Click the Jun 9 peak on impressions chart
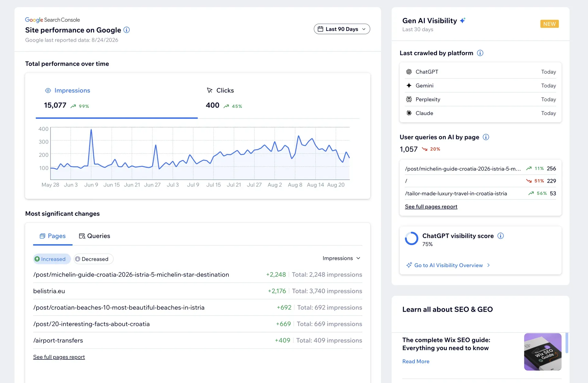The width and height of the screenshot is (588, 383). [91, 130]
